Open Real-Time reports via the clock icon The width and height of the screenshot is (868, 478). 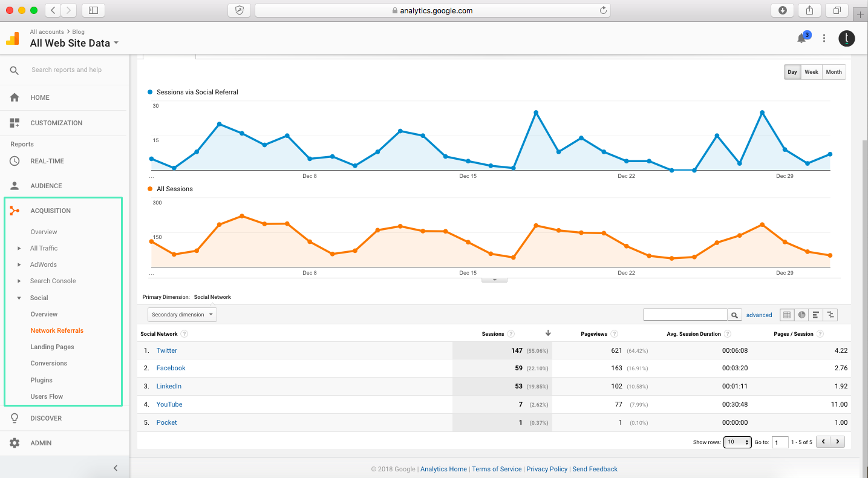[x=13, y=161]
